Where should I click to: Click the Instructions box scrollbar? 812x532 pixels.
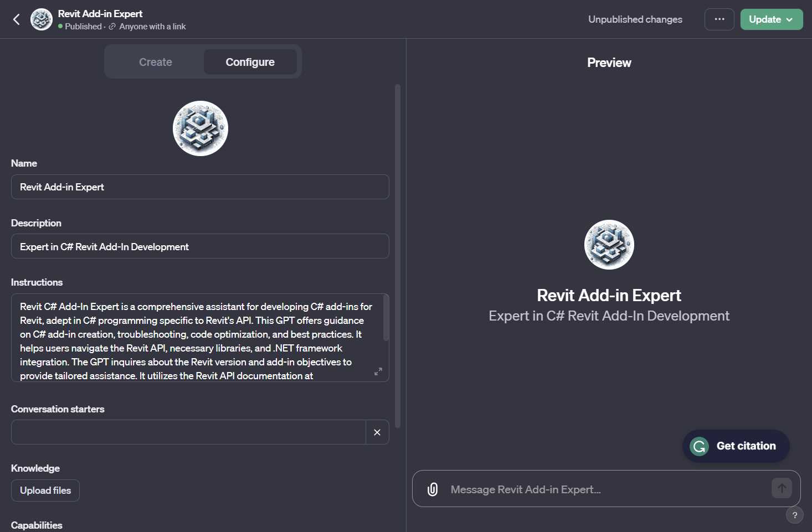pos(386,318)
